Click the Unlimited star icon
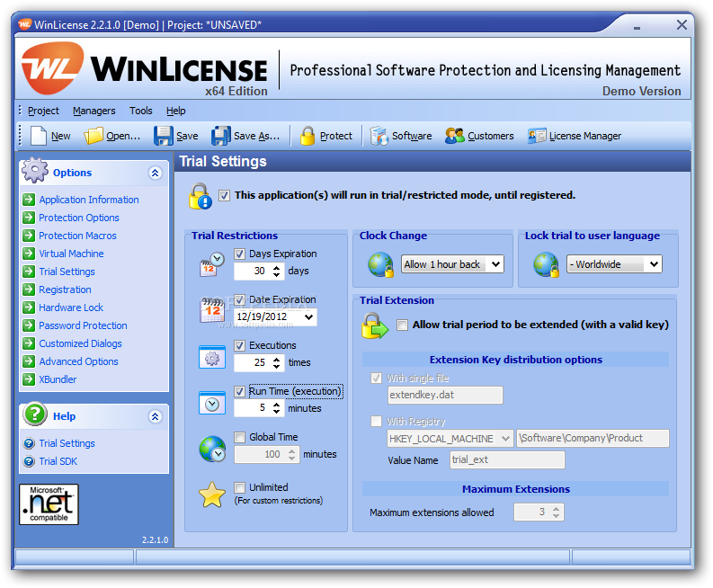 (x=212, y=494)
